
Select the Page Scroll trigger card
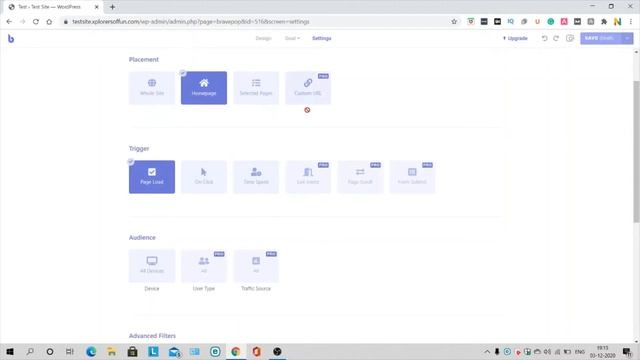pos(360,177)
